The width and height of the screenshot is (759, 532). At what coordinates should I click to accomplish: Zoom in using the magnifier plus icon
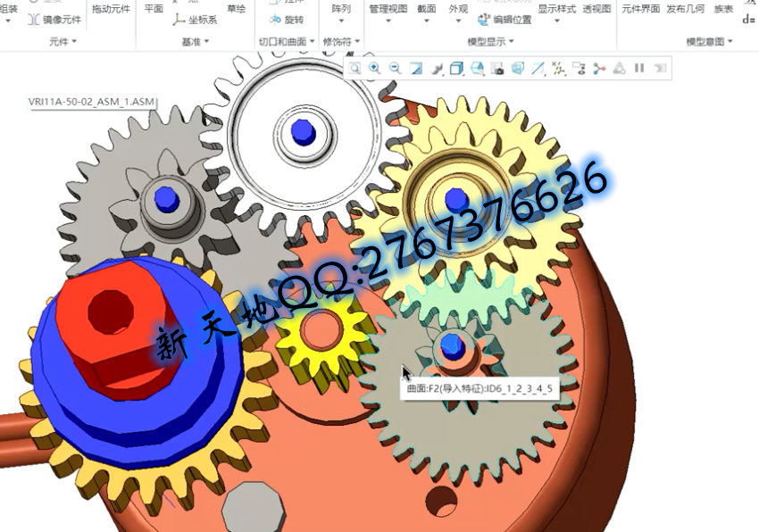pyautogui.click(x=375, y=68)
